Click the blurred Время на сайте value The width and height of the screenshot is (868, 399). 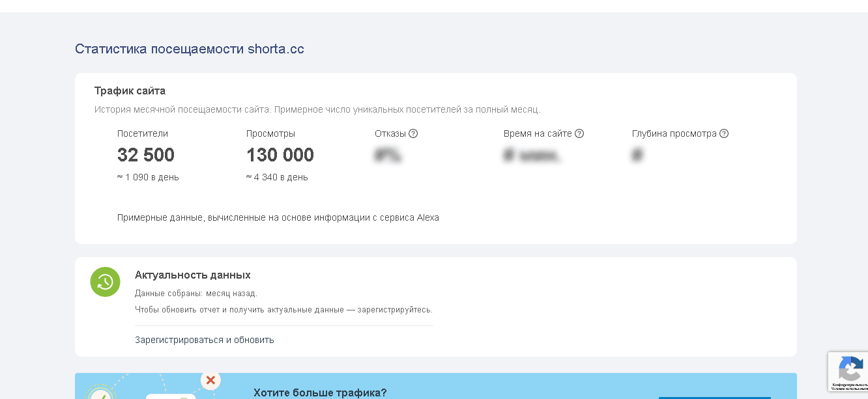pyautogui.click(x=532, y=156)
